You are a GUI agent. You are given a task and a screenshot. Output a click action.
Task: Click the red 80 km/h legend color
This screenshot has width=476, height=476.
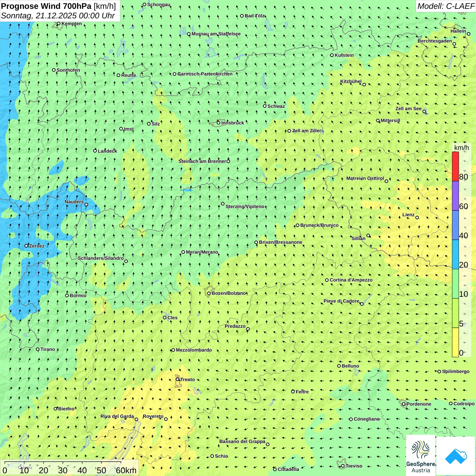[x=455, y=166]
